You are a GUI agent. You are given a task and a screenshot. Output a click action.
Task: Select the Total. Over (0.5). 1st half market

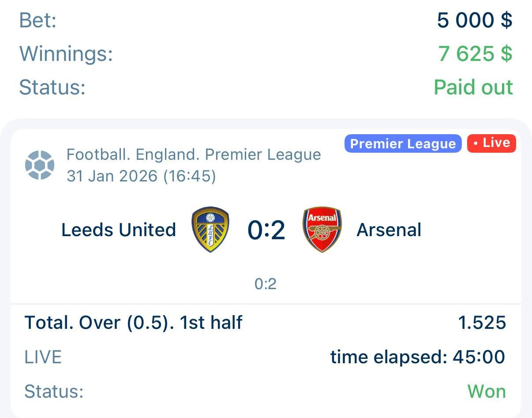(x=133, y=323)
